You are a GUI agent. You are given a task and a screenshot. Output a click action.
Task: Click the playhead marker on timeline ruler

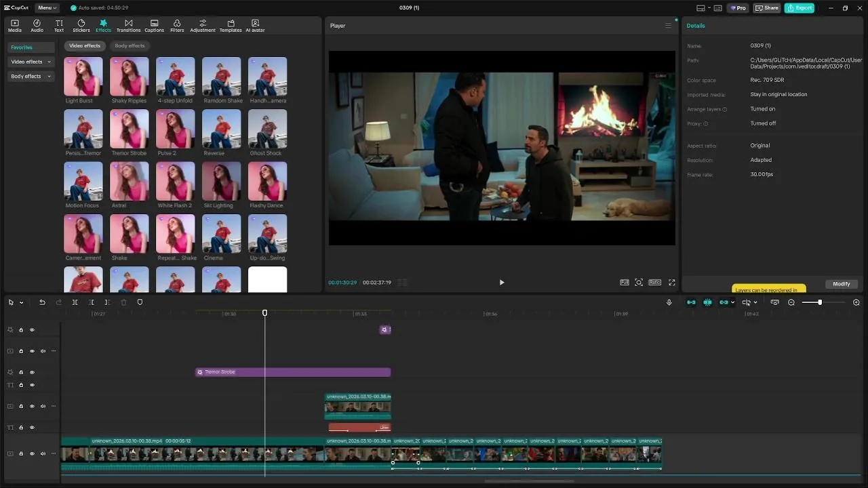coord(265,312)
